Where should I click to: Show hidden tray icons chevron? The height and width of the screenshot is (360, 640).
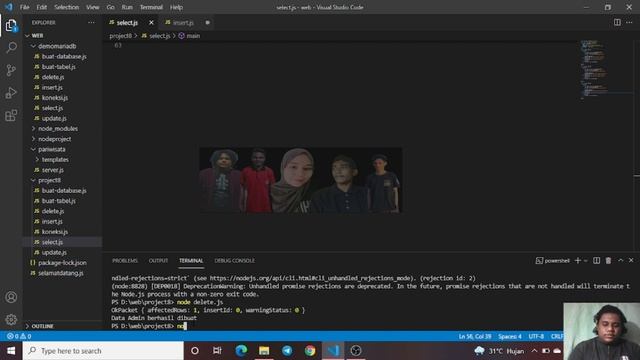534,351
